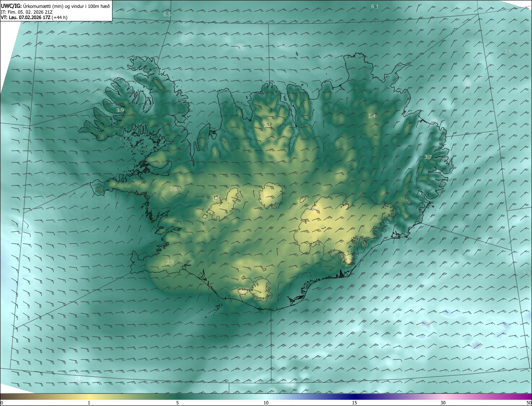Click the 3.7 value in east Iceland
Image resolution: width=532 pixels, height=406 pixels.
click(x=428, y=157)
